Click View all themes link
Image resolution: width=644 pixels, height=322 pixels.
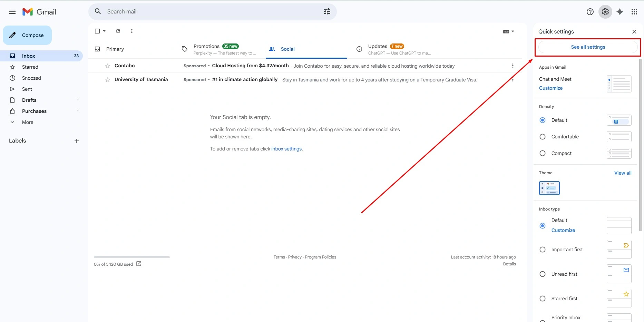[x=623, y=173]
